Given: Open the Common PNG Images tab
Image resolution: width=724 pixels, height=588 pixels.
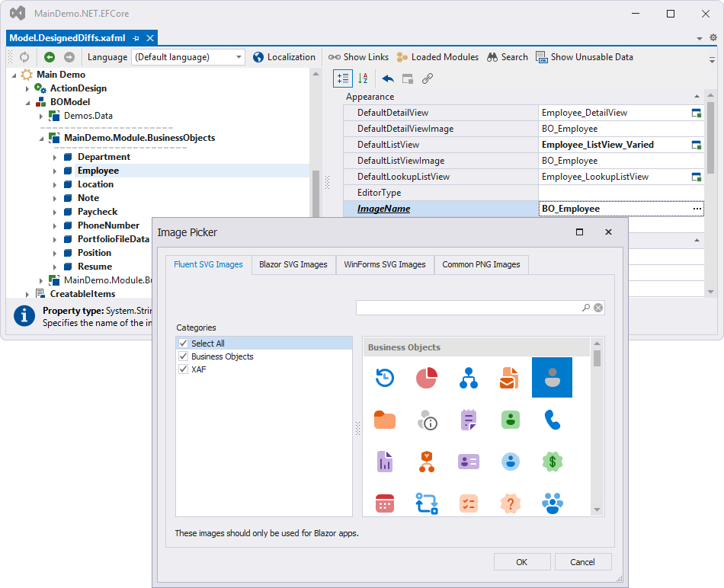Looking at the screenshot, I should (481, 265).
